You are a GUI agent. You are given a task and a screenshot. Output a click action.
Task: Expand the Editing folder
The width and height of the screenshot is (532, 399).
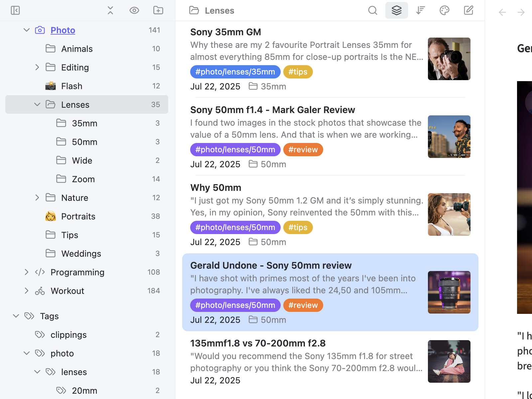37,67
